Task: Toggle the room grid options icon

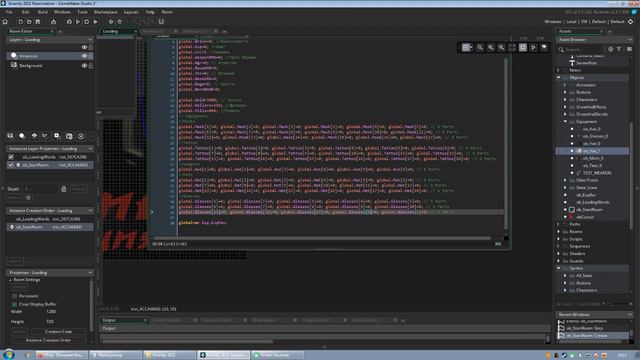Action: coord(467,47)
